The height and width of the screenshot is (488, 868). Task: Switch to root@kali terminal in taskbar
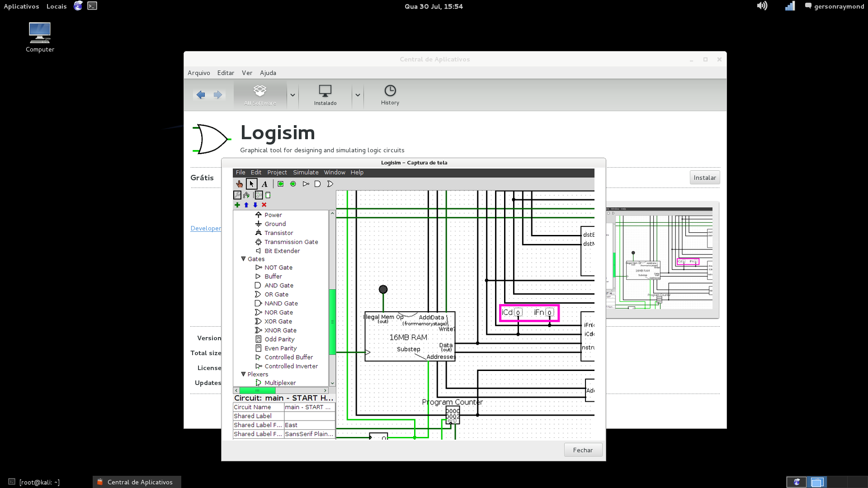point(39,482)
